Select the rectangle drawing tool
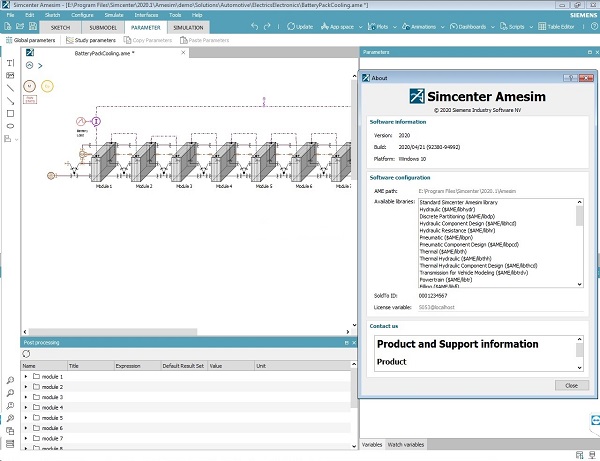 pos(10,113)
